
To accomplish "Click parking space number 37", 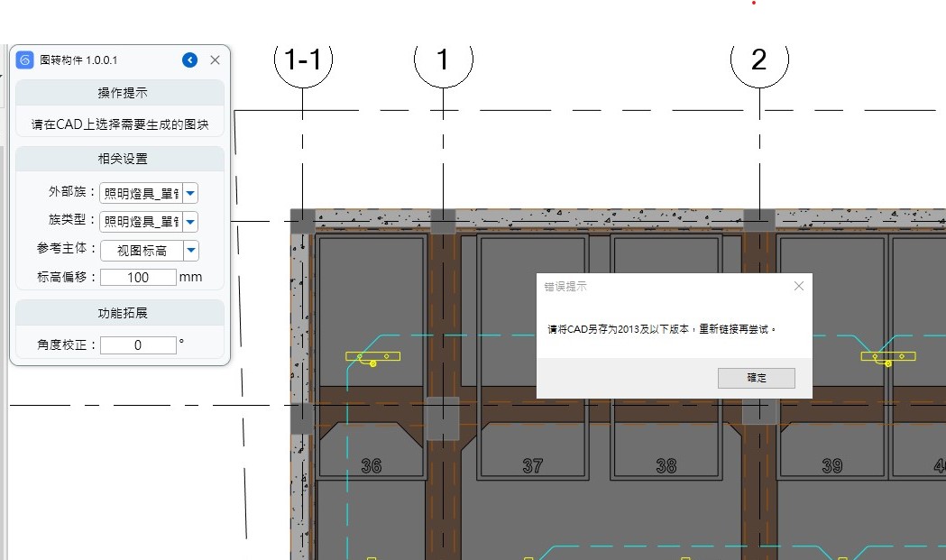I will point(533,466).
